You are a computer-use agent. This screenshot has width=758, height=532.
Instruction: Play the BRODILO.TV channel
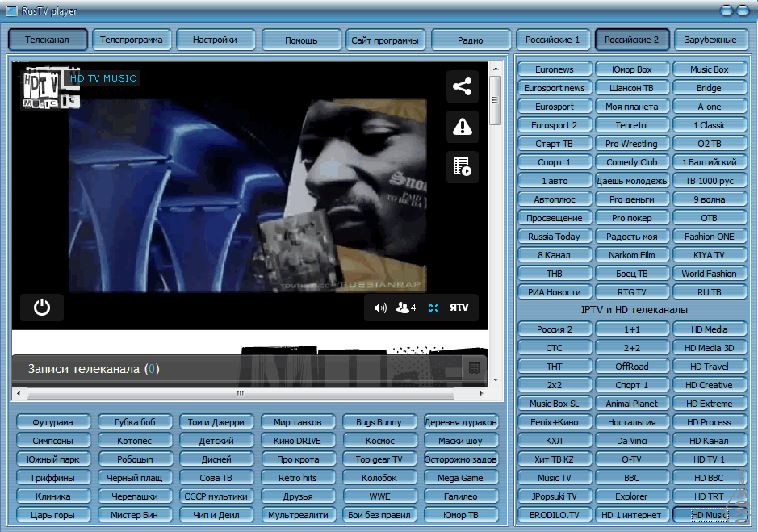pos(555,515)
